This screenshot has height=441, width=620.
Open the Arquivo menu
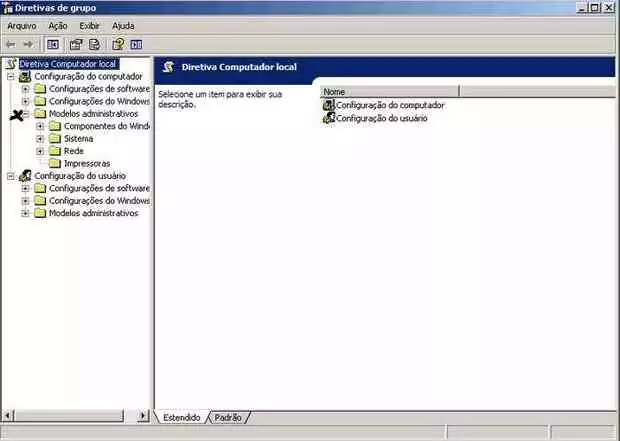point(22,25)
